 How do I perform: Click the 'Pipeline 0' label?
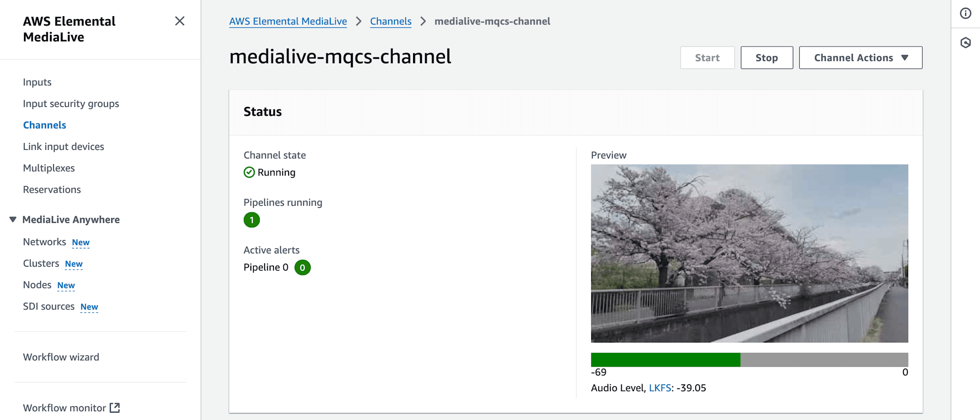tap(266, 267)
